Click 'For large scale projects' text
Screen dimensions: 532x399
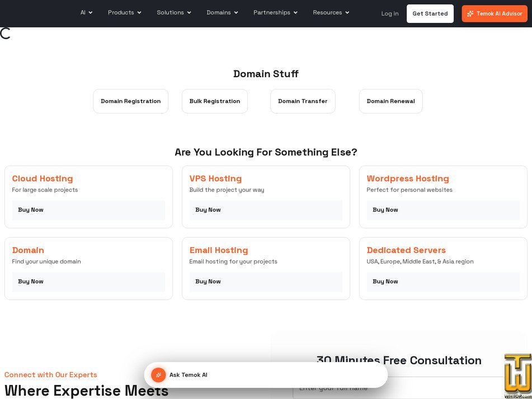click(x=45, y=190)
